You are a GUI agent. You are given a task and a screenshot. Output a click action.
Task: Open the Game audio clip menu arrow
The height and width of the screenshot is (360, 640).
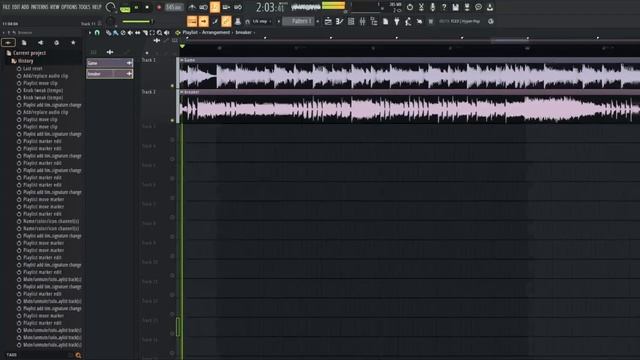coord(182,60)
